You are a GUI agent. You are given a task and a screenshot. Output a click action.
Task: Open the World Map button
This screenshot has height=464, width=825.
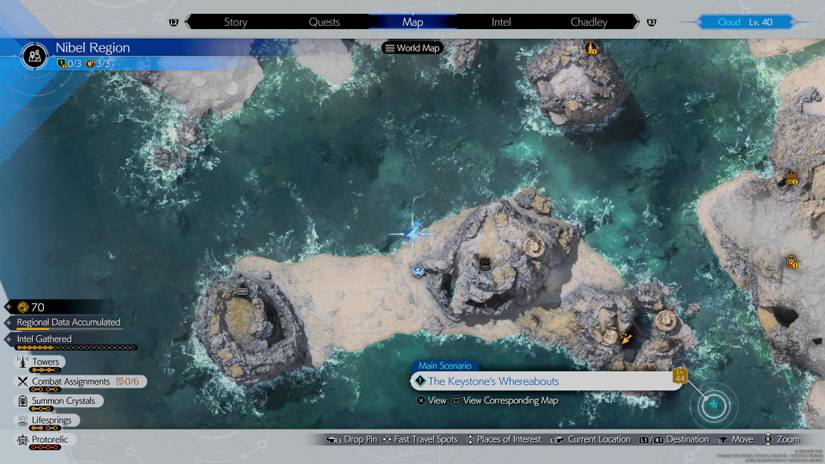tap(413, 48)
